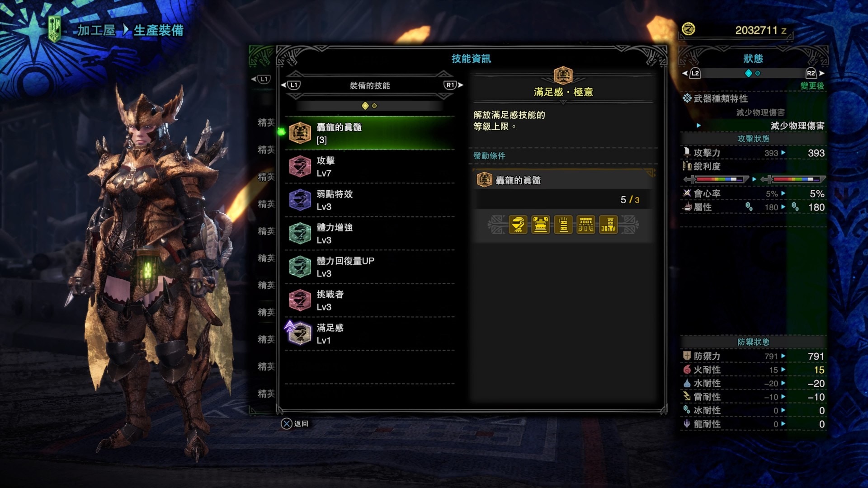The image size is (868, 488).
Task: Click the gauntlet armor piece icon
Action: [x=563, y=225]
